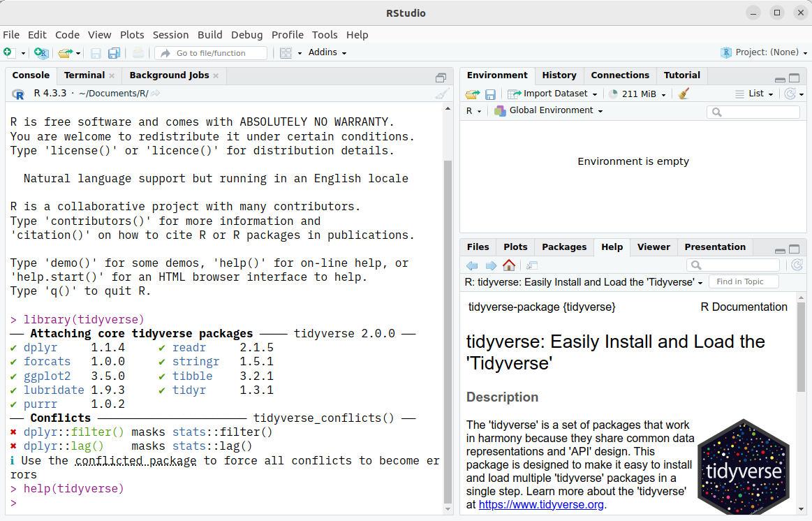Click the Save current document icon
Screen dimensions: 812x521
tap(96, 53)
